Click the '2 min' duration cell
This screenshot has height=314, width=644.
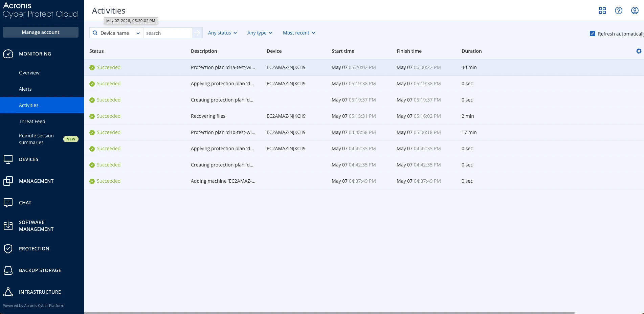pyautogui.click(x=468, y=116)
